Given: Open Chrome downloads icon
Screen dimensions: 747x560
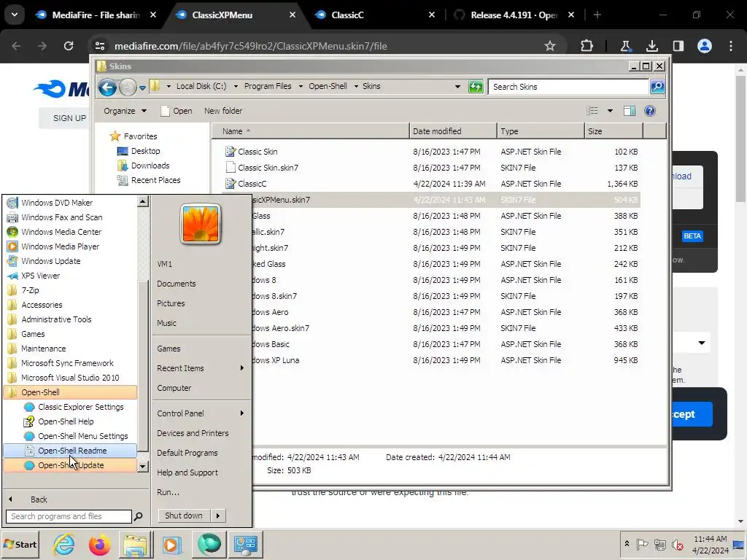Looking at the screenshot, I should click(651, 46).
